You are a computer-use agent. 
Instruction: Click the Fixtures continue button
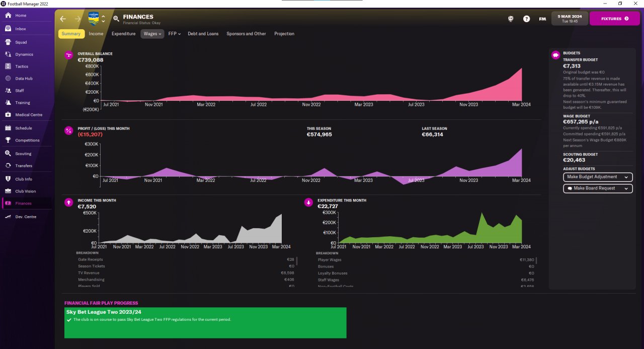614,19
